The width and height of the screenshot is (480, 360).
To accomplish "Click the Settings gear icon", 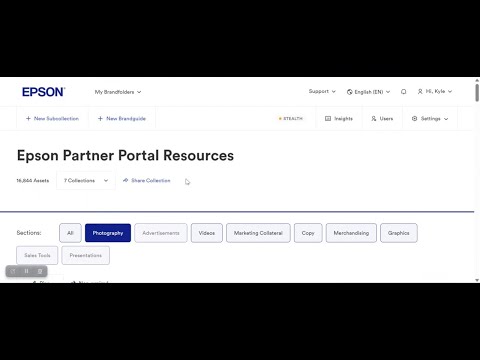I will (x=414, y=119).
